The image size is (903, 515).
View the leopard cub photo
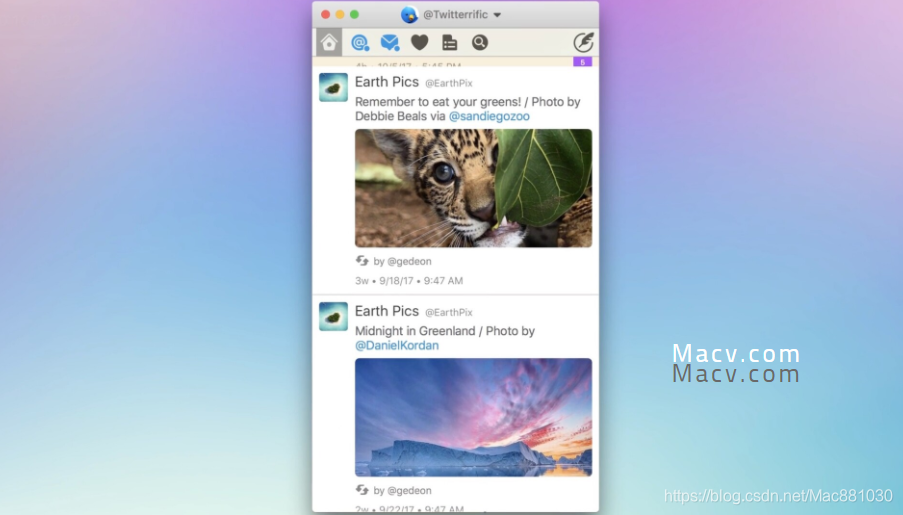[473, 188]
